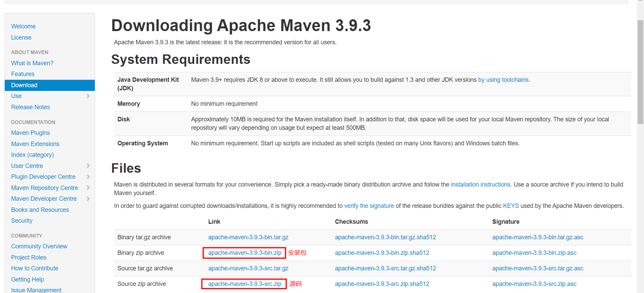Open apache-maven-3.9.3-src.tar.gz.asc signature

538,268
